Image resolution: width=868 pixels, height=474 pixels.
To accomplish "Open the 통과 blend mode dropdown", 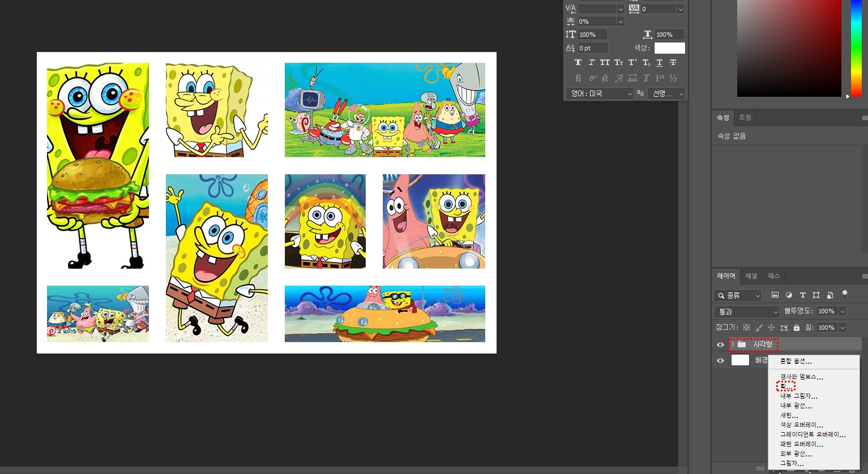I will pos(747,312).
